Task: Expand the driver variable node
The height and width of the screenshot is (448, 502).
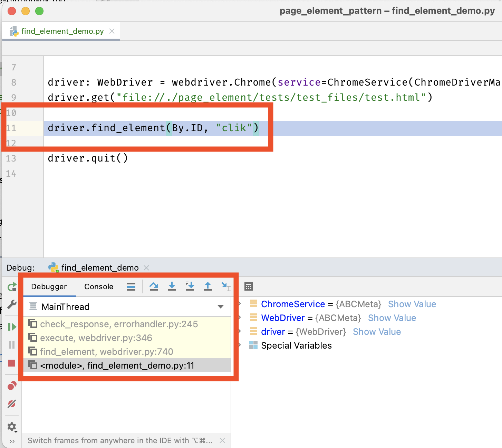Action: click(240, 331)
